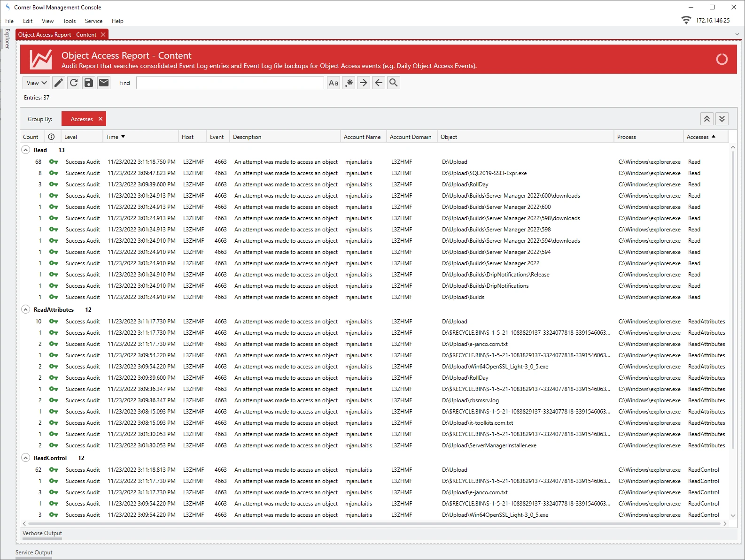745x560 pixels.
Task: Remove the Accesses group-by chip
Action: pyautogui.click(x=100, y=119)
